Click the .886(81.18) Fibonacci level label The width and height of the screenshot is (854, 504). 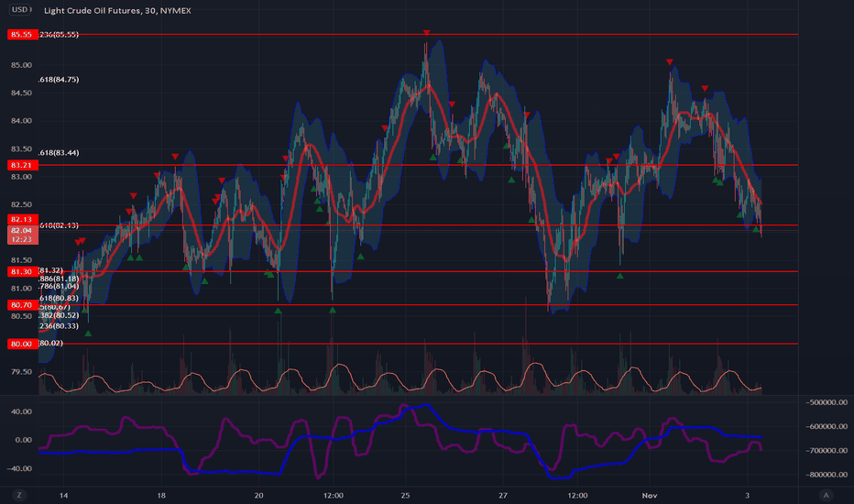click(x=59, y=279)
